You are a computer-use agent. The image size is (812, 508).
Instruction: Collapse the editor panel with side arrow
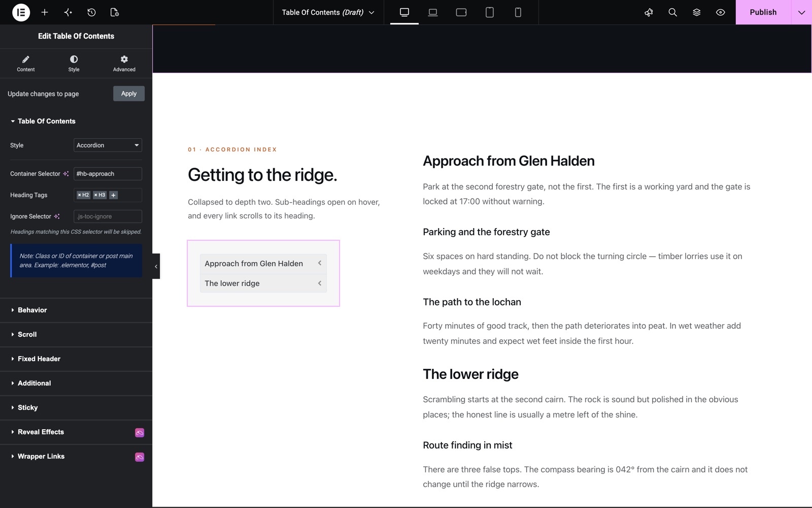click(x=156, y=266)
